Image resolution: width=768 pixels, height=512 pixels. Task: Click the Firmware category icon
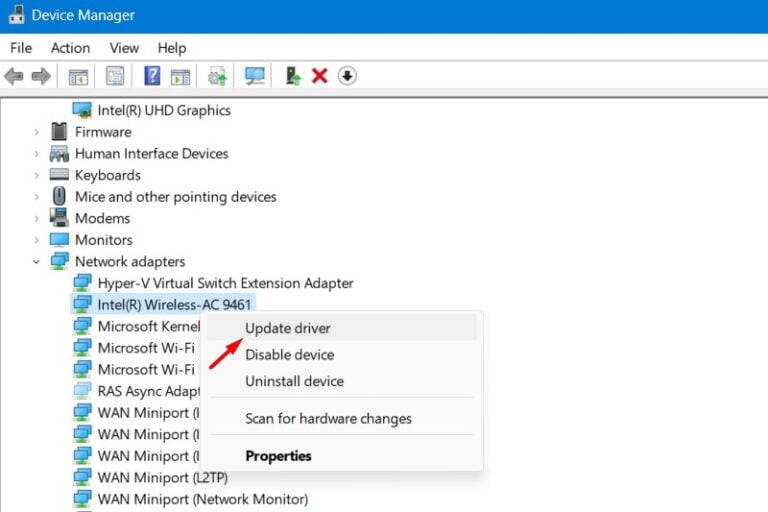[59, 132]
